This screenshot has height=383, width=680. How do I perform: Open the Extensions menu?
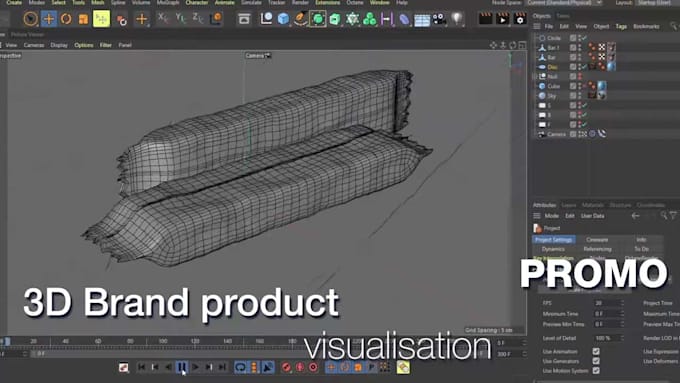(327, 3)
